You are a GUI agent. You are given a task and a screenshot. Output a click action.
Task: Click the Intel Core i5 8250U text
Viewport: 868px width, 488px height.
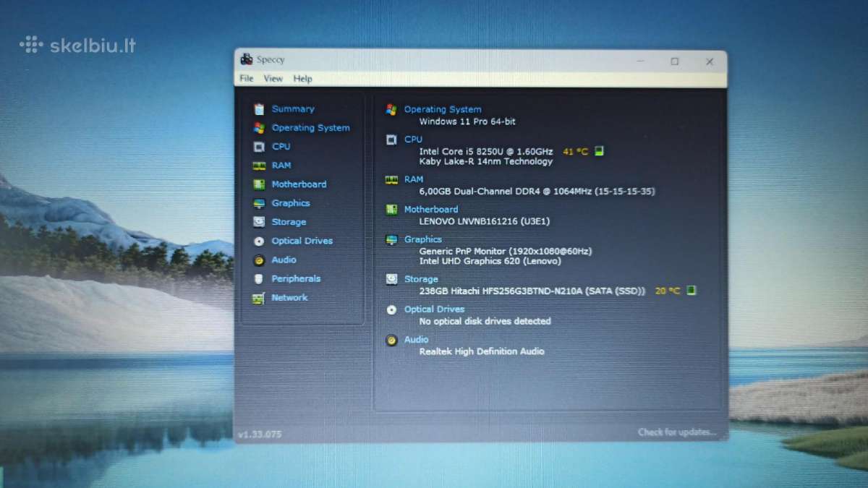point(486,151)
